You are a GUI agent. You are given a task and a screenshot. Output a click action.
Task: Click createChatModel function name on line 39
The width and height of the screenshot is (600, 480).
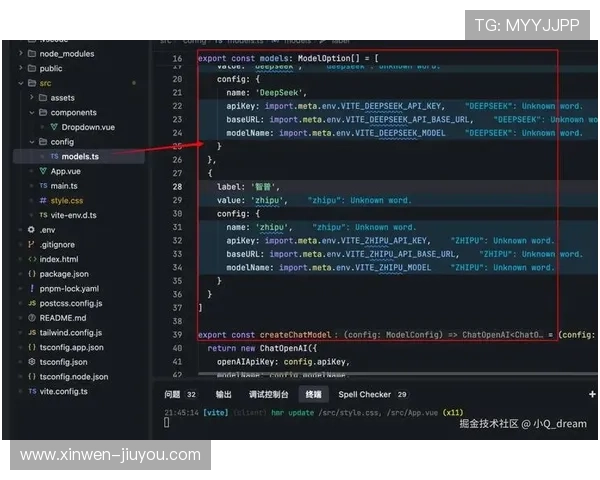(x=295, y=335)
